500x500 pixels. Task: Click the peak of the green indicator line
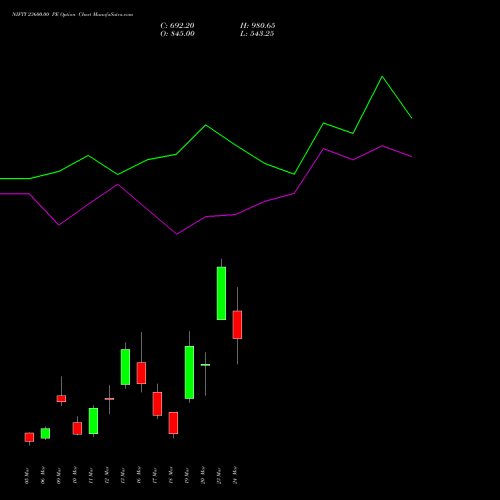click(382, 77)
